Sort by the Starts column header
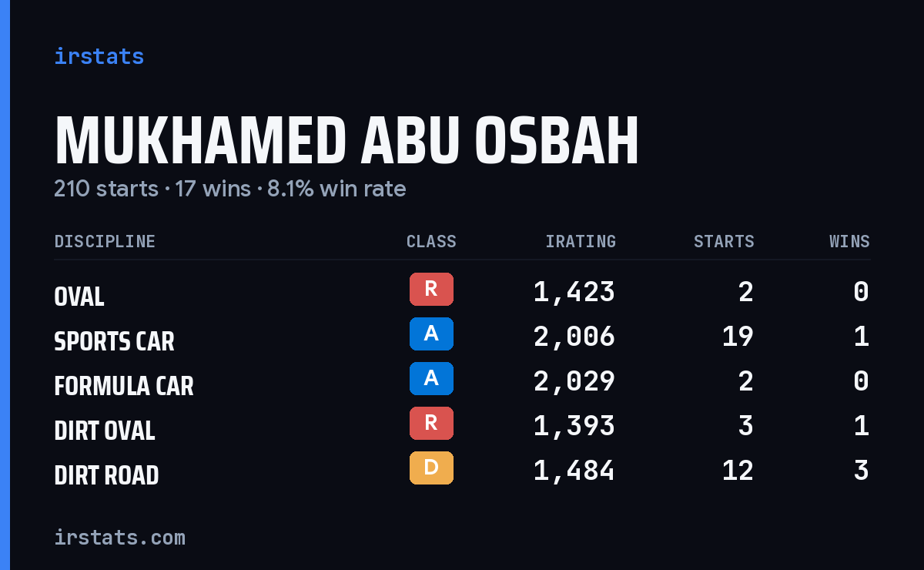924x570 pixels. pos(724,241)
